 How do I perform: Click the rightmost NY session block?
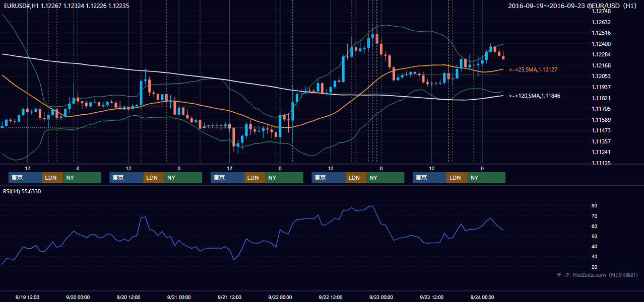pos(486,178)
